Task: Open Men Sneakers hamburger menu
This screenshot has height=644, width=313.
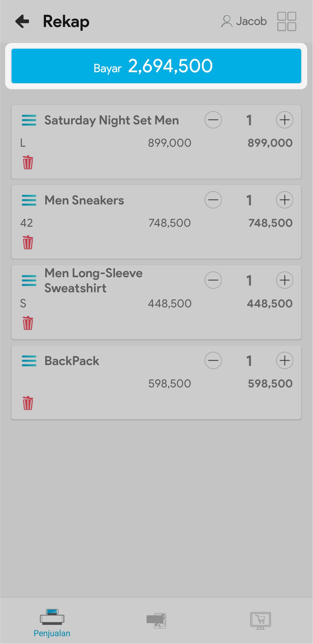Action: click(29, 200)
